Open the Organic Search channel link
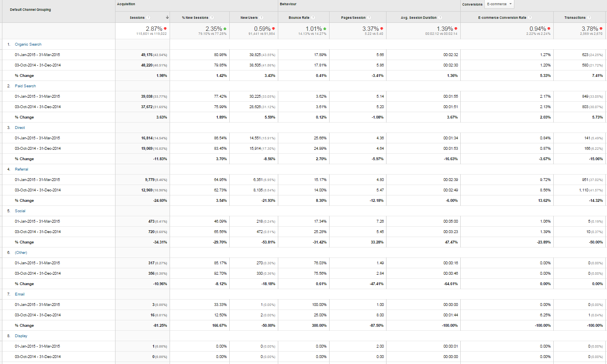 pyautogui.click(x=28, y=44)
